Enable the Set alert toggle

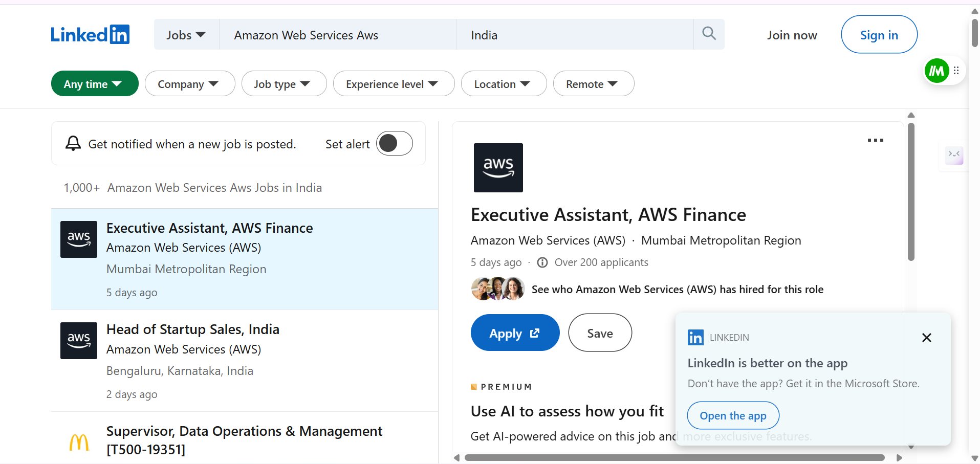[x=394, y=143]
